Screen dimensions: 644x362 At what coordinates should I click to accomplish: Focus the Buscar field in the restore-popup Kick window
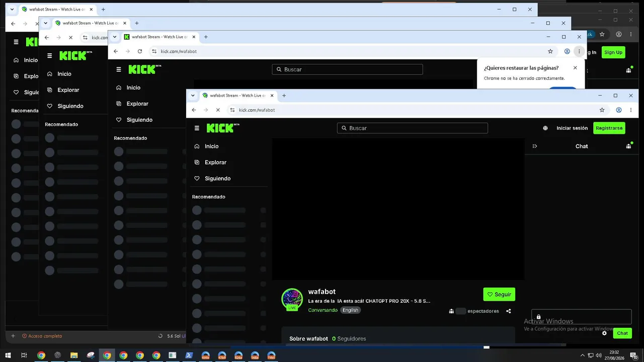[347, 69]
